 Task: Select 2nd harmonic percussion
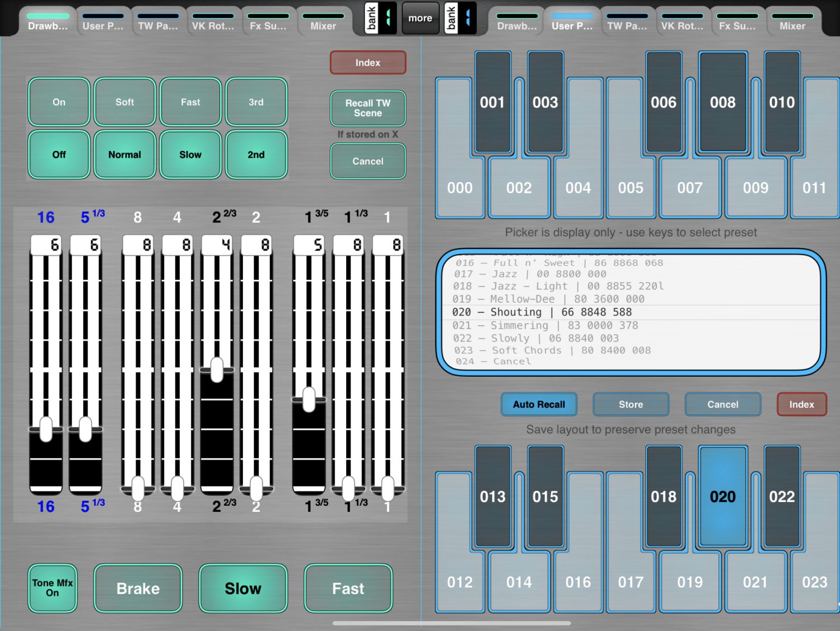click(256, 155)
